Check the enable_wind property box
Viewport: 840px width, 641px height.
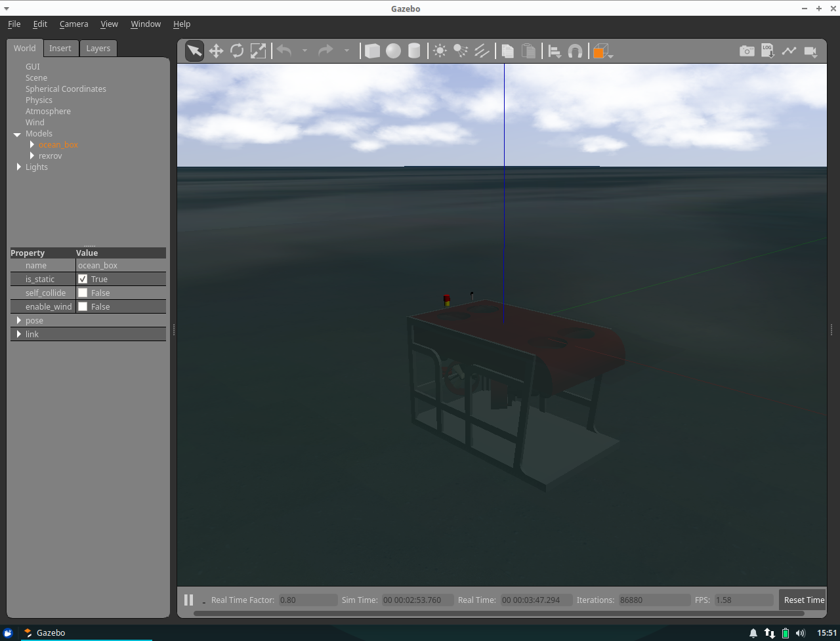(83, 306)
